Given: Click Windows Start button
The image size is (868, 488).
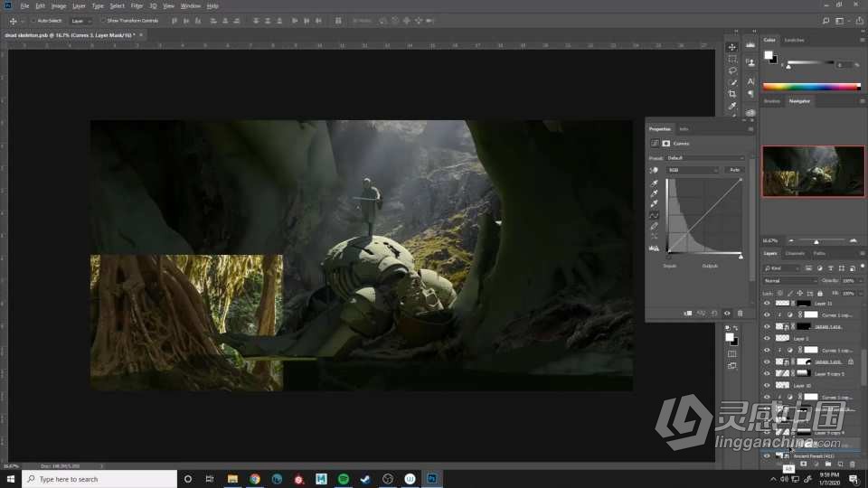Looking at the screenshot, I should [x=11, y=479].
